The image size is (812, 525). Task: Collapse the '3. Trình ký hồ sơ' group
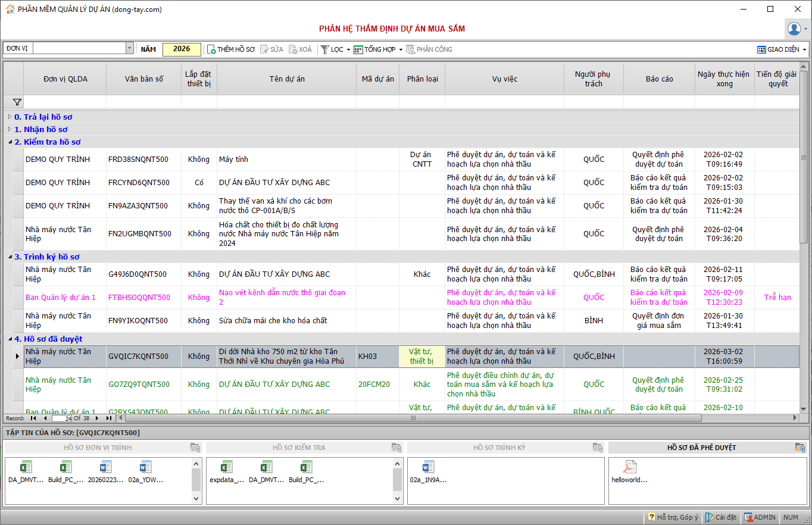click(x=10, y=257)
